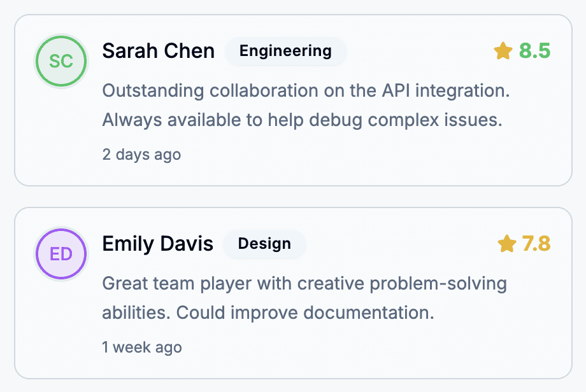The image size is (586, 392).
Task: Select the Engineering department badge
Action: point(285,52)
